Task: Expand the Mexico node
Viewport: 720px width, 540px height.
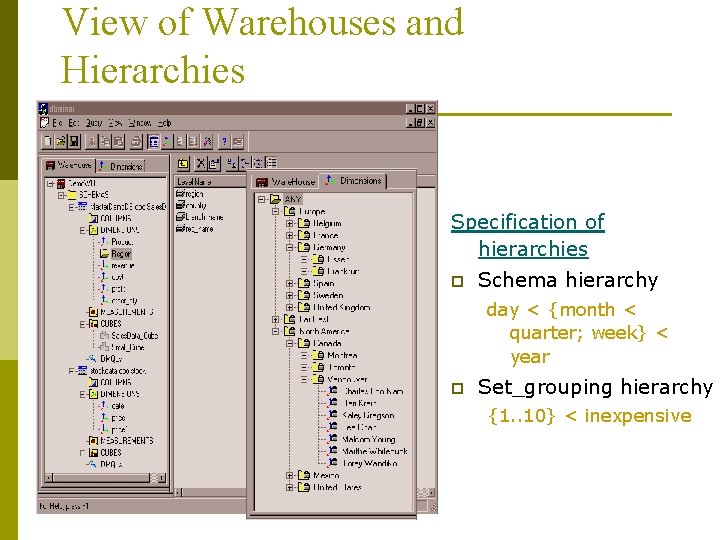Action: point(290,475)
